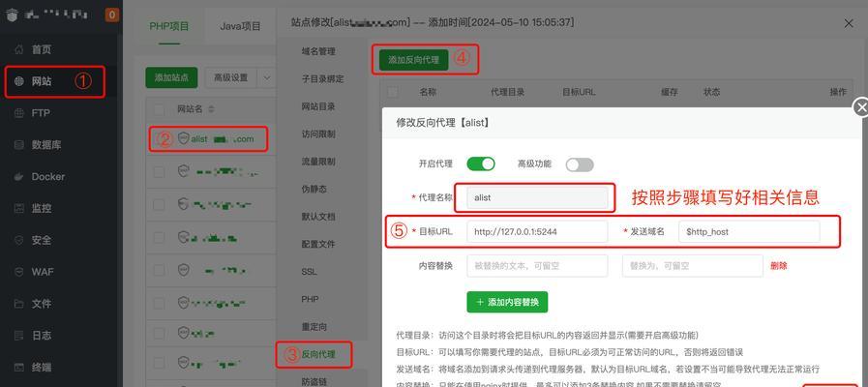This screenshot has width=868, height=387.
Task: Enable the 高级功能 switch
Action: click(x=579, y=164)
